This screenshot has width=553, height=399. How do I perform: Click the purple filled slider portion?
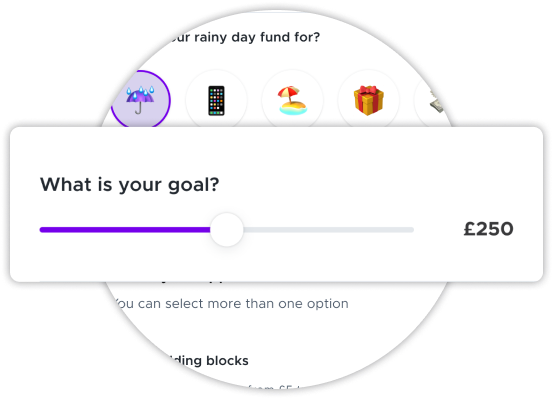pyautogui.click(x=125, y=230)
